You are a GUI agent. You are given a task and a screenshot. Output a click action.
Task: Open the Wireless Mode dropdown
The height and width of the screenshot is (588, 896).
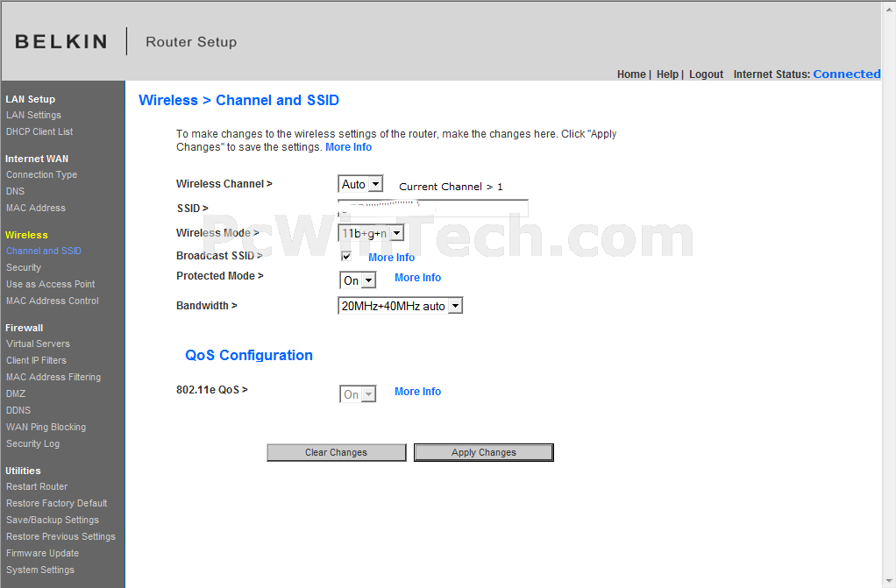pos(371,233)
